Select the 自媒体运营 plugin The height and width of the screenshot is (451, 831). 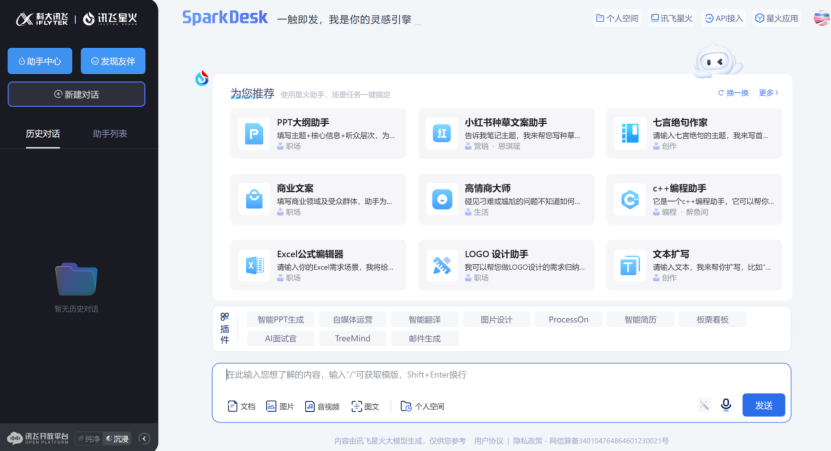click(x=352, y=320)
